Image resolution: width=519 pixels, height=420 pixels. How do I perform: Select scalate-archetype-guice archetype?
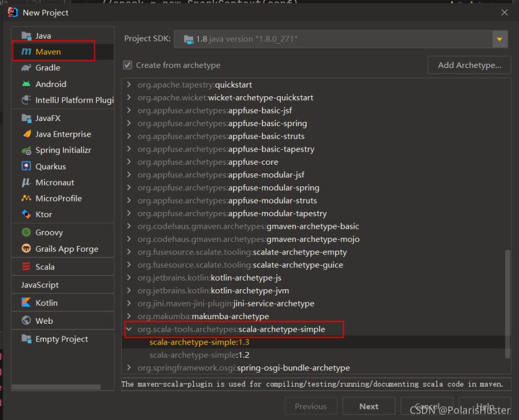pos(313,265)
